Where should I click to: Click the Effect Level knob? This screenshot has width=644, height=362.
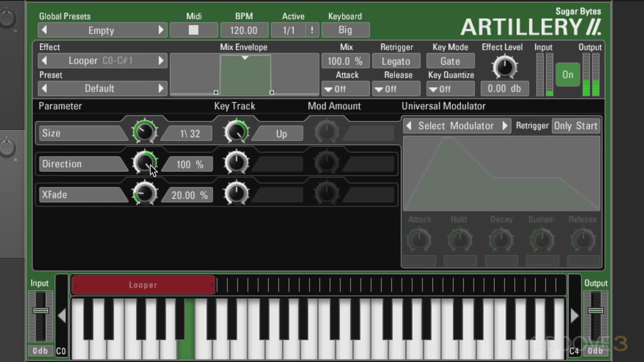tap(504, 67)
